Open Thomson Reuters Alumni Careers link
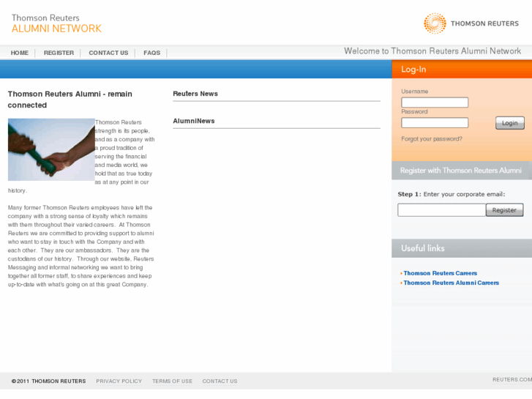This screenshot has width=532, height=399. (452, 283)
